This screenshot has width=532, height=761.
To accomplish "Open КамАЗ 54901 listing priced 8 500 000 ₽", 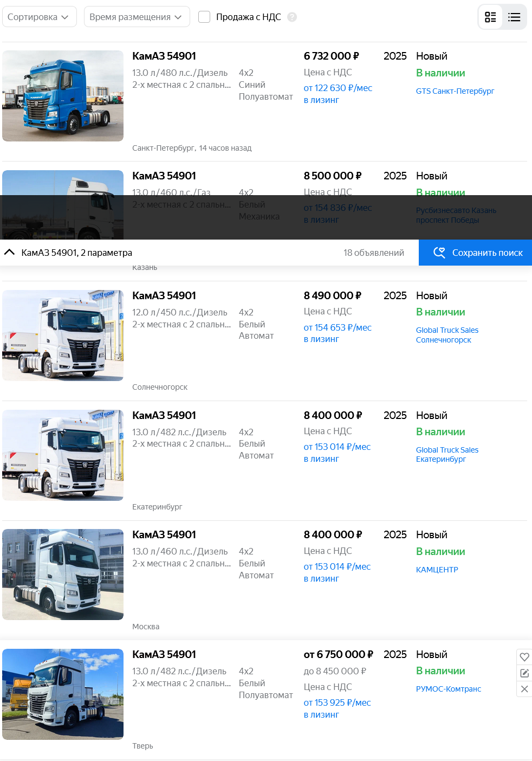I will [x=164, y=176].
